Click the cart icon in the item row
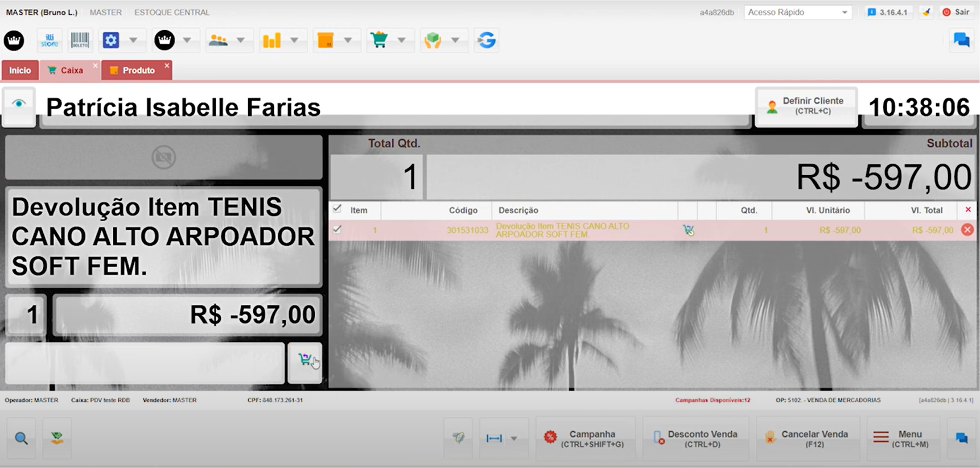Viewport: 980px width, 468px height. (x=688, y=230)
